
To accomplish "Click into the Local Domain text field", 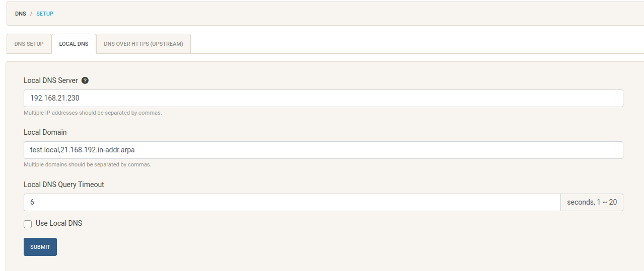I will point(323,150).
